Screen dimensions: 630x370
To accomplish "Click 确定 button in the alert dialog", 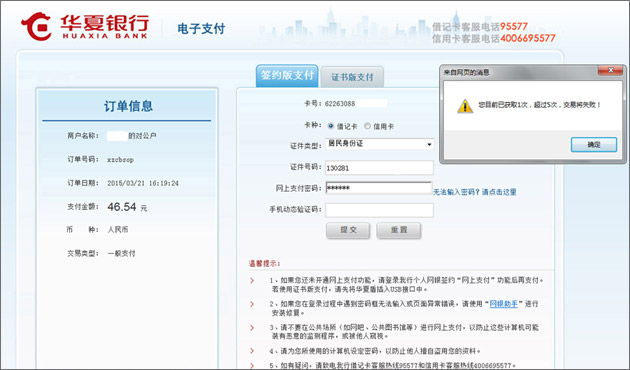I will tap(594, 145).
